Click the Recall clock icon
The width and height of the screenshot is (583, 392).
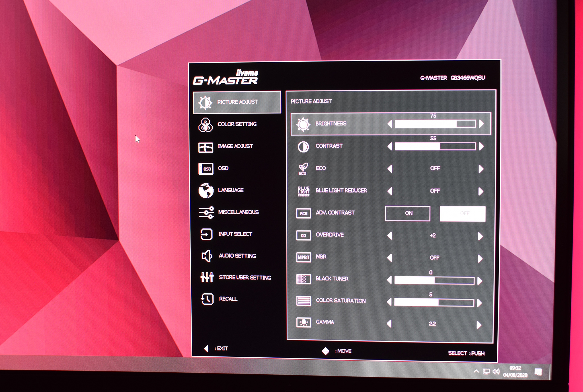(x=207, y=299)
